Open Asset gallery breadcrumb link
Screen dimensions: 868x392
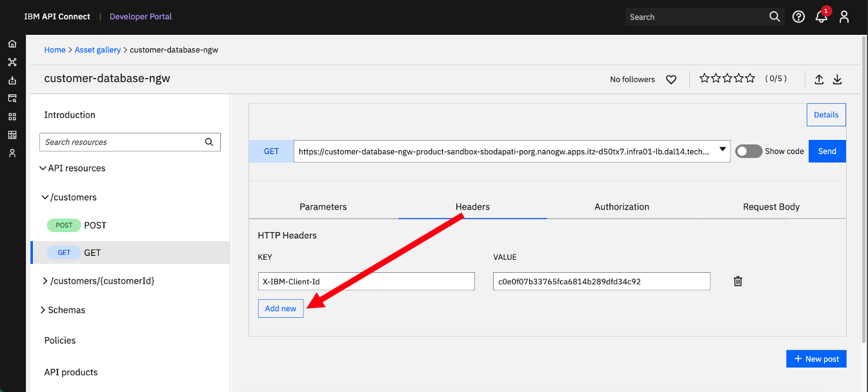[97, 50]
